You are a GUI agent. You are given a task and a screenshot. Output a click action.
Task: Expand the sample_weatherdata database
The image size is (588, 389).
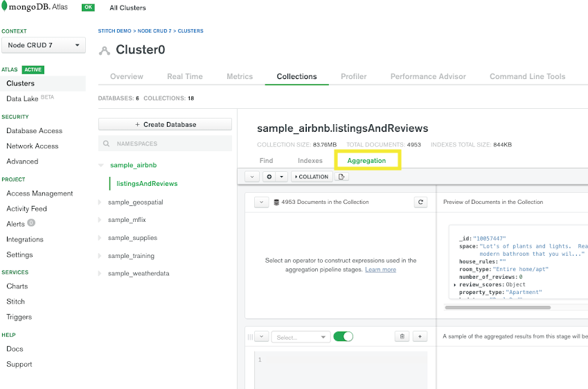click(x=100, y=273)
